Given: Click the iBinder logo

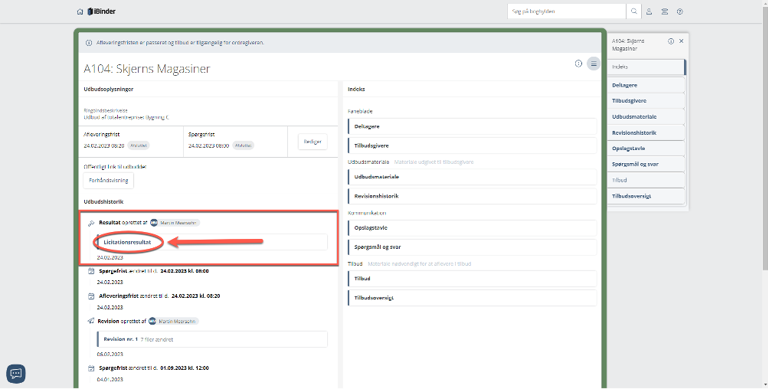Looking at the screenshot, I should 101,11.
